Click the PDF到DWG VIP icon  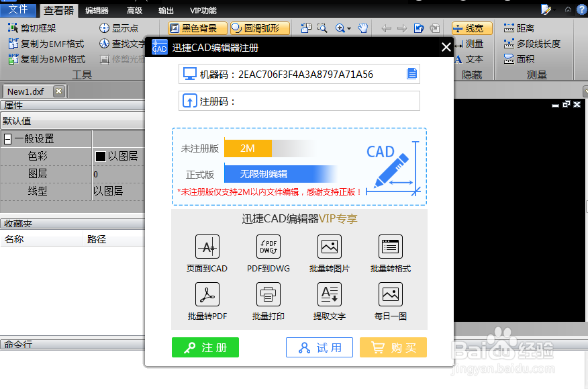[268, 247]
